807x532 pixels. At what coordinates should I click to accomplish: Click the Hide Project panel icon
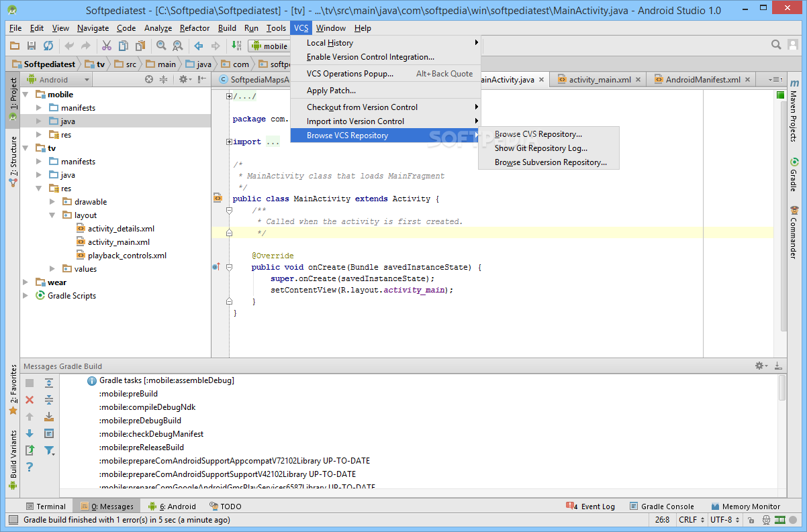click(202, 79)
